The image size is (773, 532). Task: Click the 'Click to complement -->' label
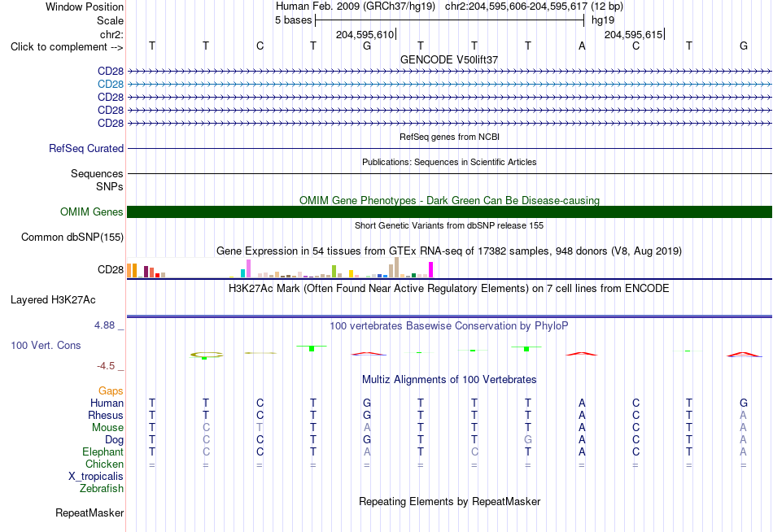click(x=67, y=47)
